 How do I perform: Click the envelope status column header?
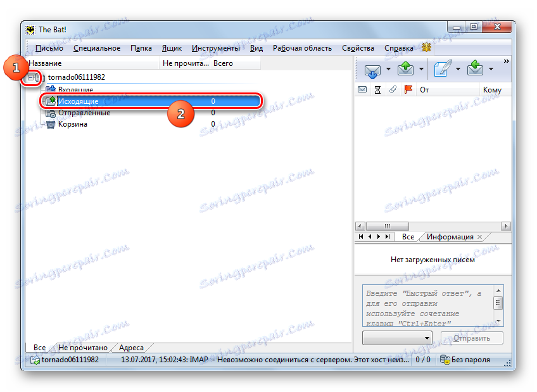[362, 90]
